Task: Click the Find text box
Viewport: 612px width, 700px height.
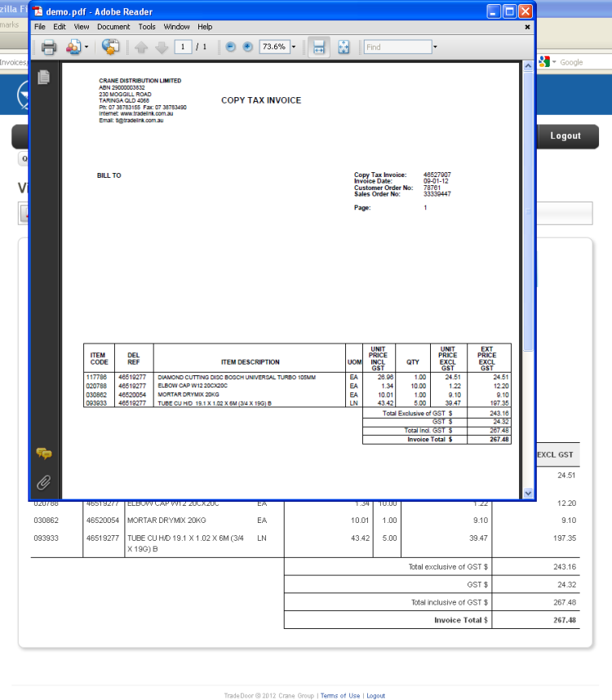Action: pyautogui.click(x=397, y=47)
